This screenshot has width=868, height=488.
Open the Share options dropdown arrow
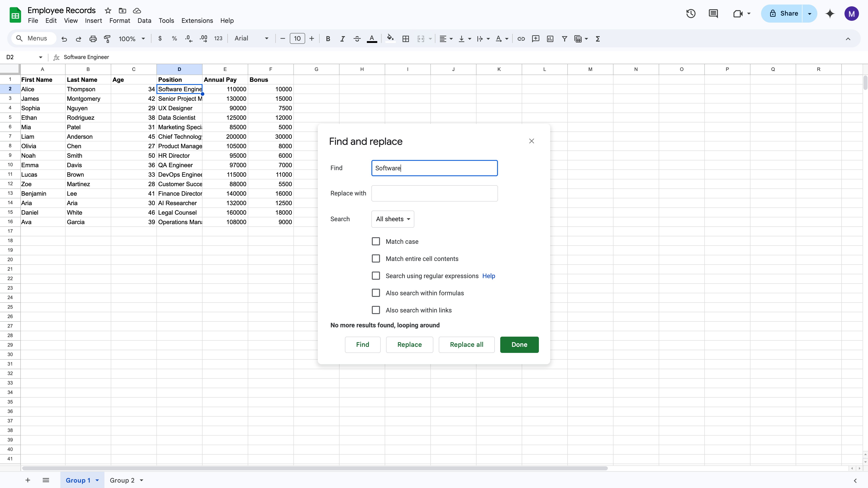pyautogui.click(x=809, y=14)
